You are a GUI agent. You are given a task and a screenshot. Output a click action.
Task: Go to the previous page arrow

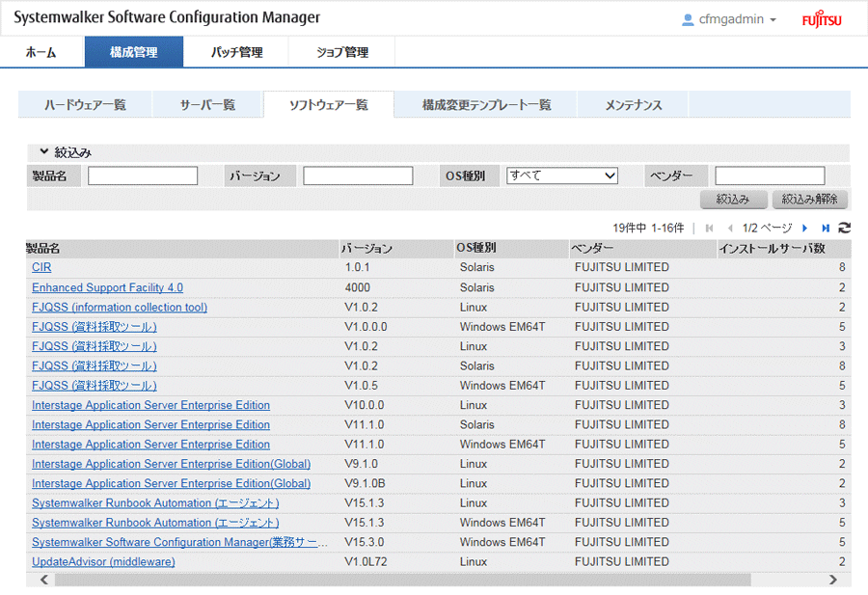(730, 228)
